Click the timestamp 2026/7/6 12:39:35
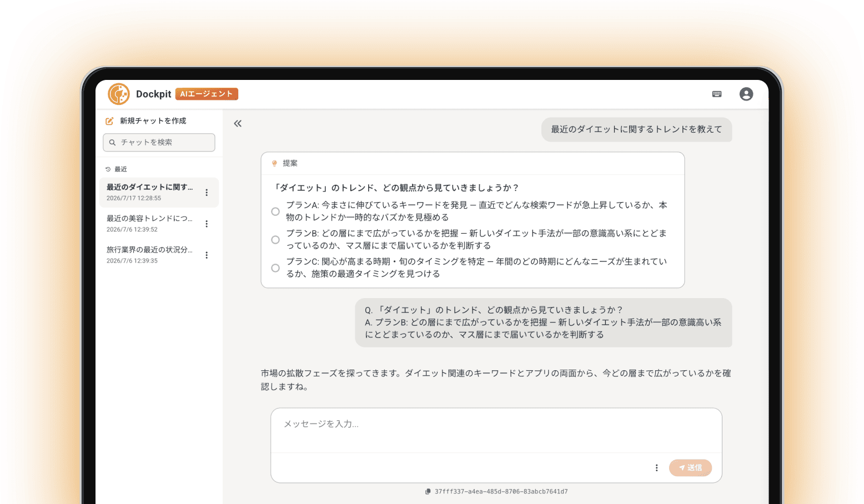864x504 pixels. tap(132, 261)
